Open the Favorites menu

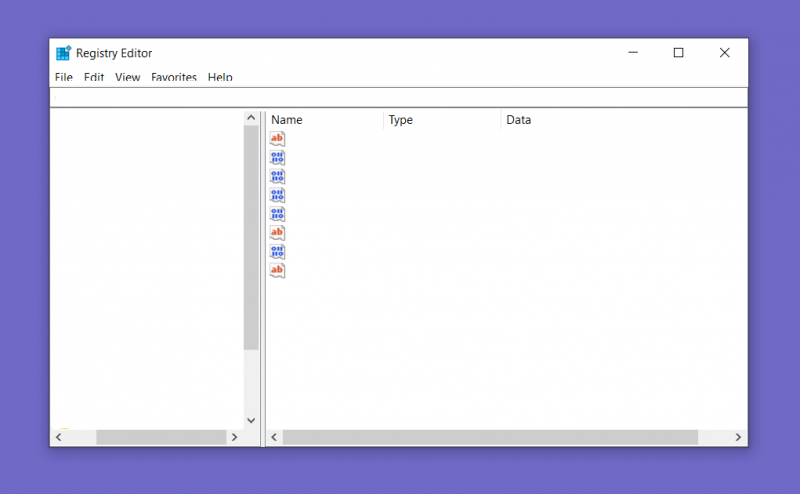(x=174, y=77)
